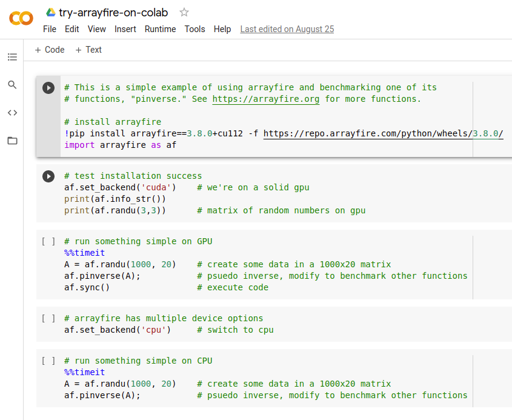512x420 pixels.
Task: Open the Files browser in the sidebar
Action: click(x=12, y=140)
